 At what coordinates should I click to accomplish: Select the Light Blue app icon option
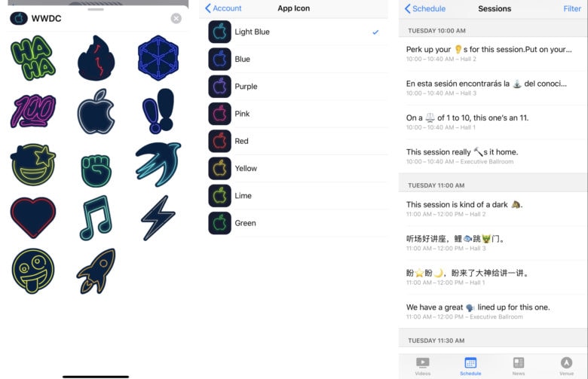[294, 32]
